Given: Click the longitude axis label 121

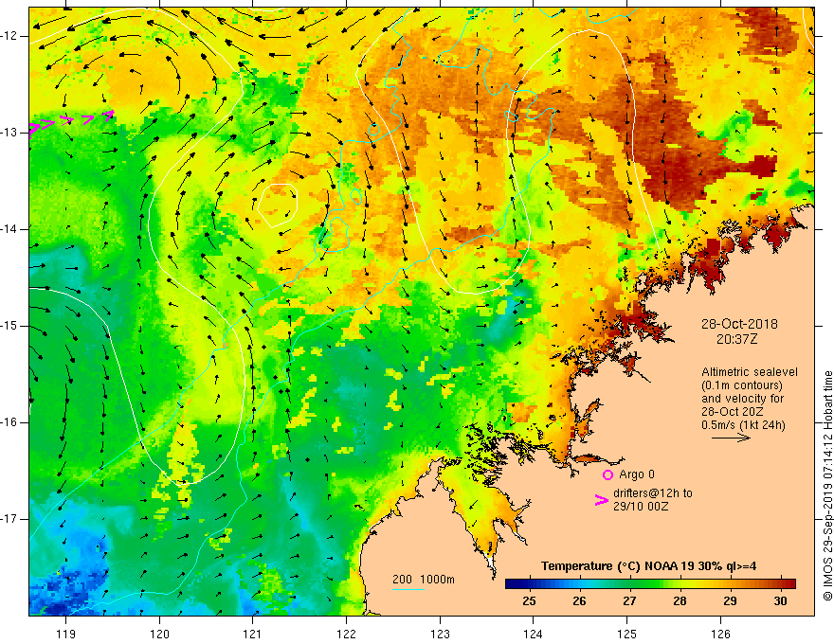Looking at the screenshot, I should point(253,635).
